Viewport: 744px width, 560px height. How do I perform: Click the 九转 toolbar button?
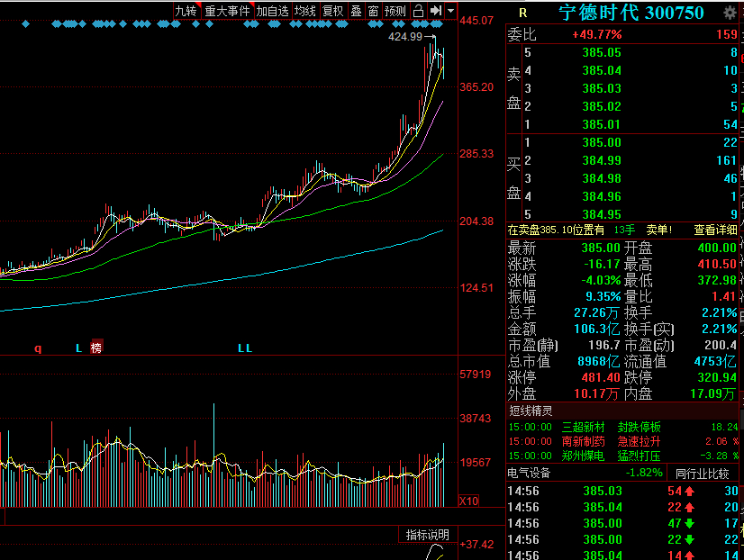(186, 11)
